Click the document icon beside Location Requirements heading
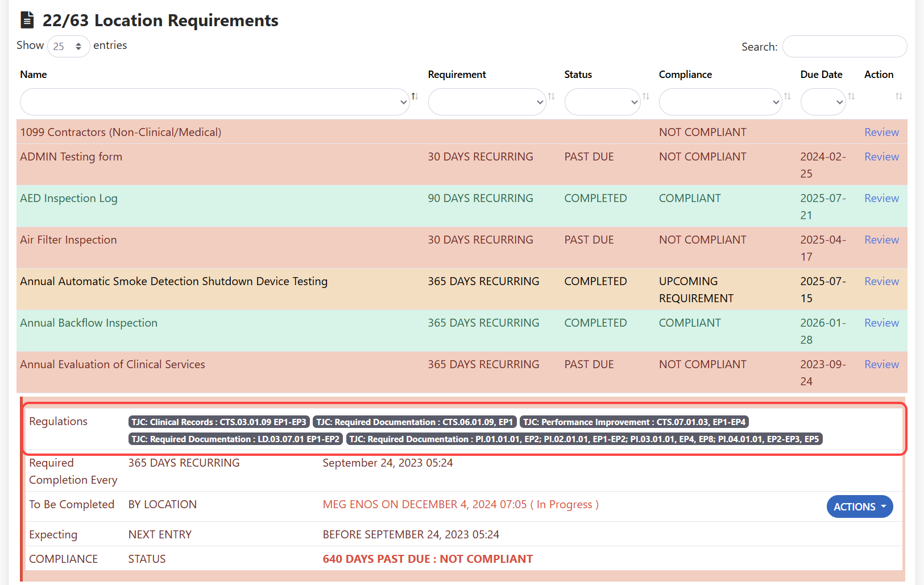Viewport: 924px width, 585px height. pyautogui.click(x=27, y=20)
